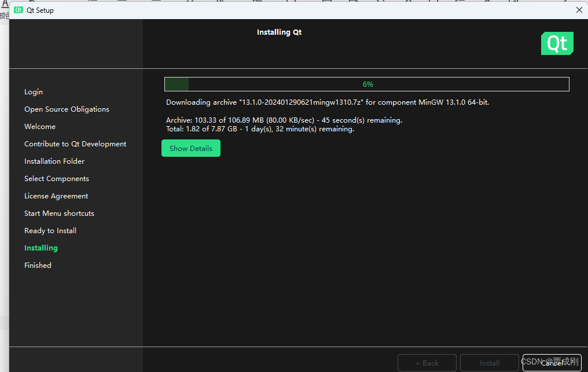Viewport: 588px width, 372px height.
Task: Select the Welcome step in sidebar
Action: click(40, 126)
